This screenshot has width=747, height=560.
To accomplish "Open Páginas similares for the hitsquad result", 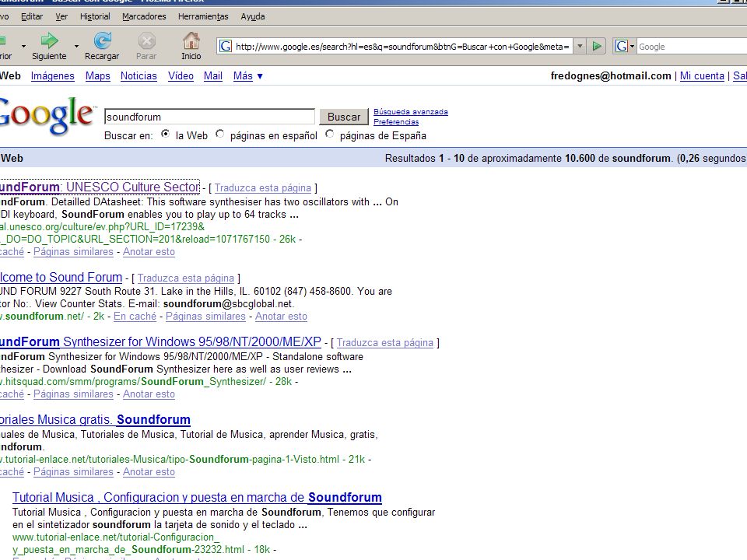I will click(x=73, y=394).
